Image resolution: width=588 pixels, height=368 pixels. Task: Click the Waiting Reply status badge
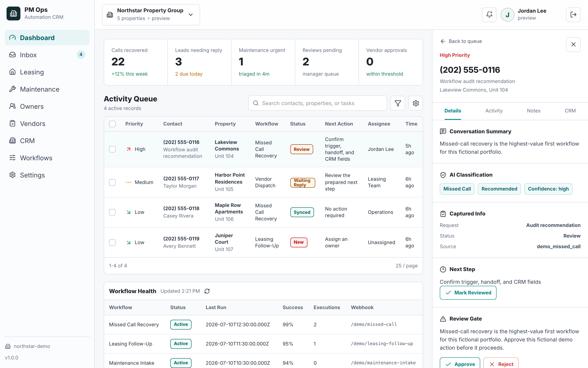303,183
